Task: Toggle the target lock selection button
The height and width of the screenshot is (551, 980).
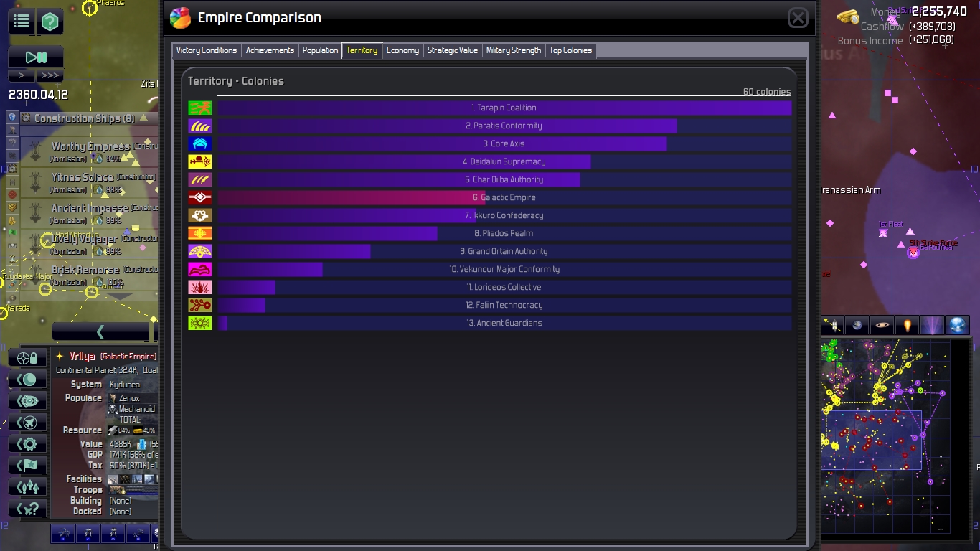Action: [x=28, y=358]
